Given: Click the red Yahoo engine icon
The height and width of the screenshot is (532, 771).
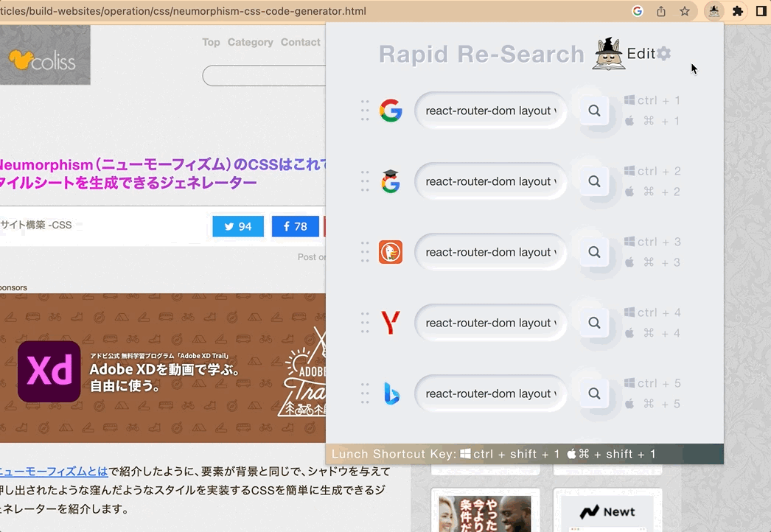Looking at the screenshot, I should [391, 322].
